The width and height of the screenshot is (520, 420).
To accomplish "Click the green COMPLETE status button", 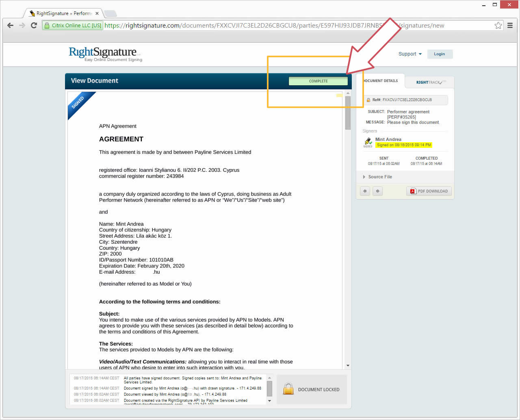I will click(318, 81).
